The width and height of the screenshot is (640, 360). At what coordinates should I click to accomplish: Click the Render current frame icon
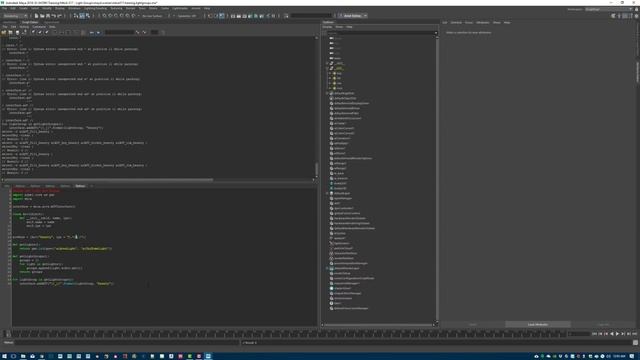[239, 16]
